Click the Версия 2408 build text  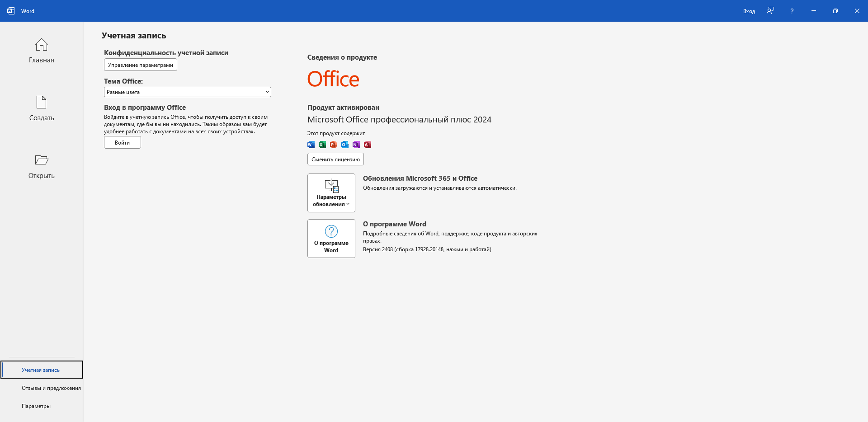427,249
